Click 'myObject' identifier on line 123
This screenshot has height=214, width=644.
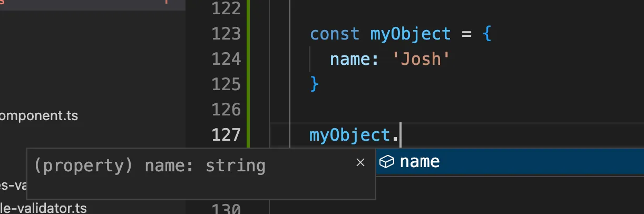click(411, 34)
